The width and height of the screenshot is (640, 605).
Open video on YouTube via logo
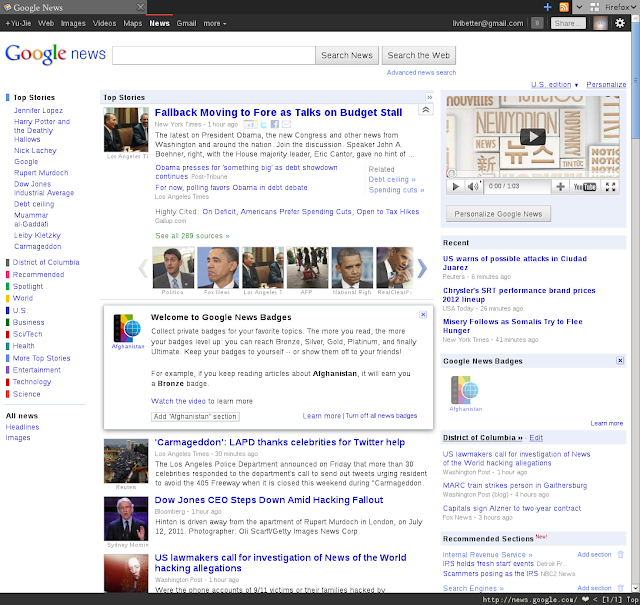pyautogui.click(x=584, y=187)
